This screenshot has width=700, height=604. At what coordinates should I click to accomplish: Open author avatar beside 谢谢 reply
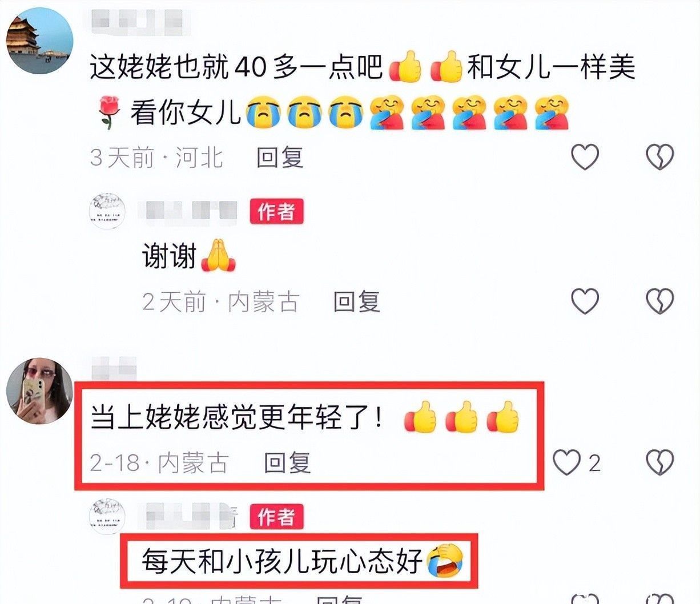pyautogui.click(x=107, y=212)
